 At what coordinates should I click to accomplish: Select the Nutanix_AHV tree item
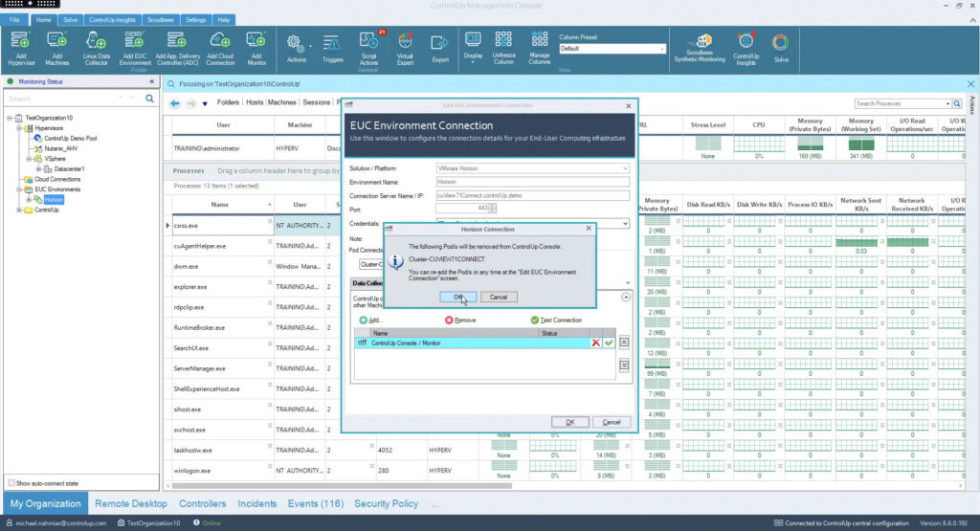point(63,148)
